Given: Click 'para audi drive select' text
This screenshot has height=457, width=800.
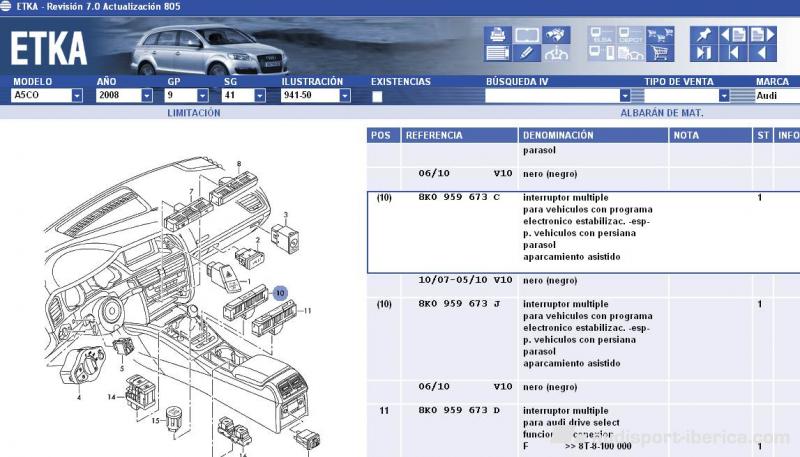Looking at the screenshot, I should point(571,422).
